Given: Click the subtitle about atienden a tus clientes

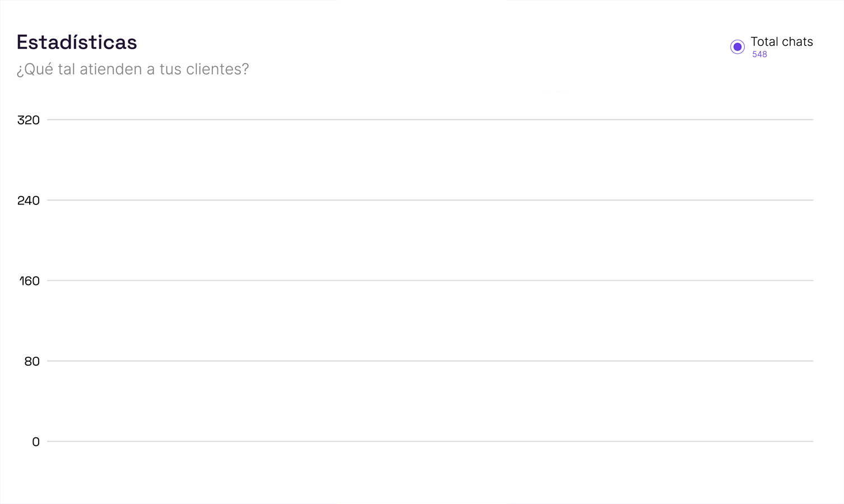Looking at the screenshot, I should click(x=133, y=69).
